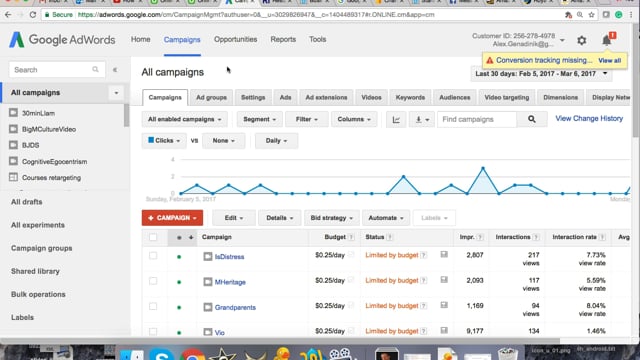
Task: Switch to the Ad extensions tab
Action: tap(326, 98)
